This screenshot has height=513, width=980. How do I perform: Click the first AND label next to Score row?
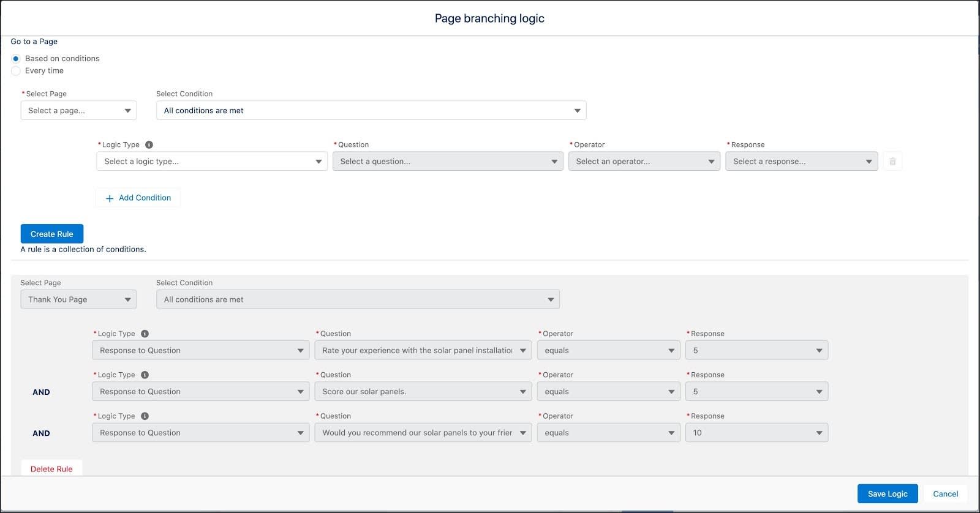click(41, 392)
